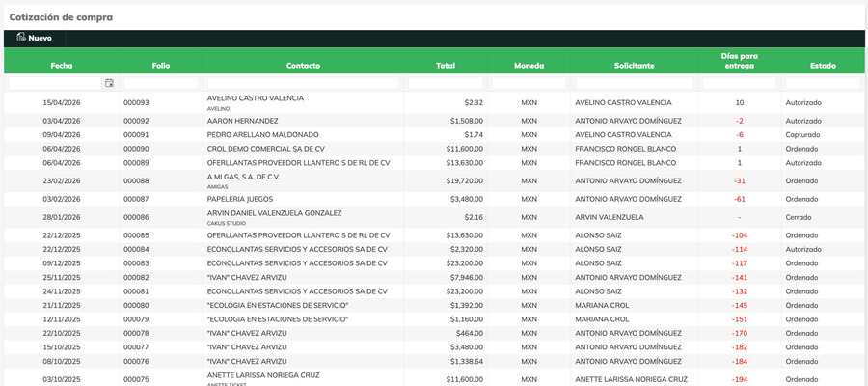
Task: Click solicitante MARIANA CROL in folio 000080 row
Action: 602,305
